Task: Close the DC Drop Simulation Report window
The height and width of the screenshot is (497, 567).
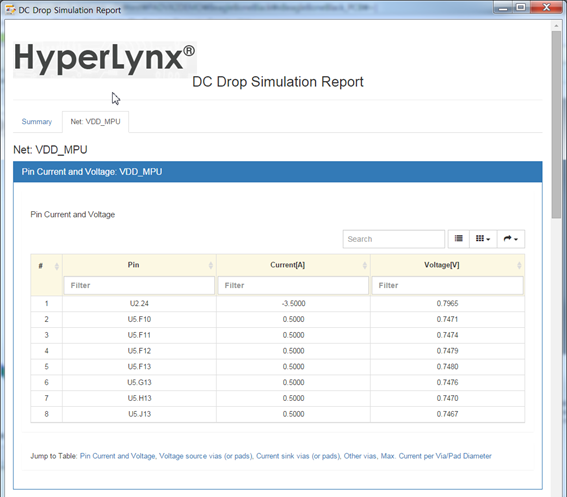Action: coord(547,8)
